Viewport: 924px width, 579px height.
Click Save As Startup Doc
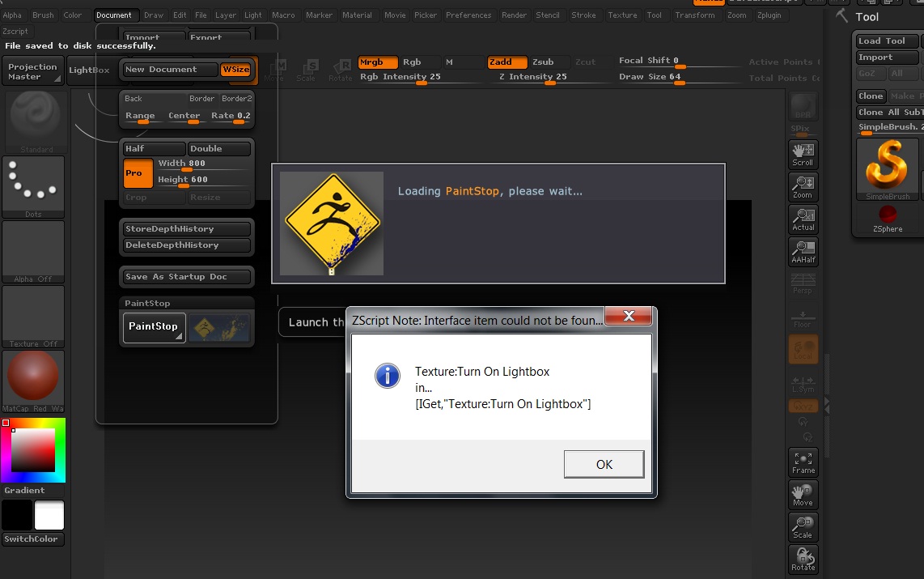click(x=186, y=276)
